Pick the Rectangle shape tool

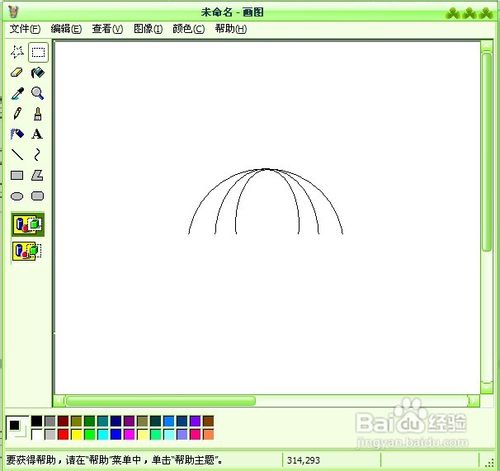coord(17,175)
